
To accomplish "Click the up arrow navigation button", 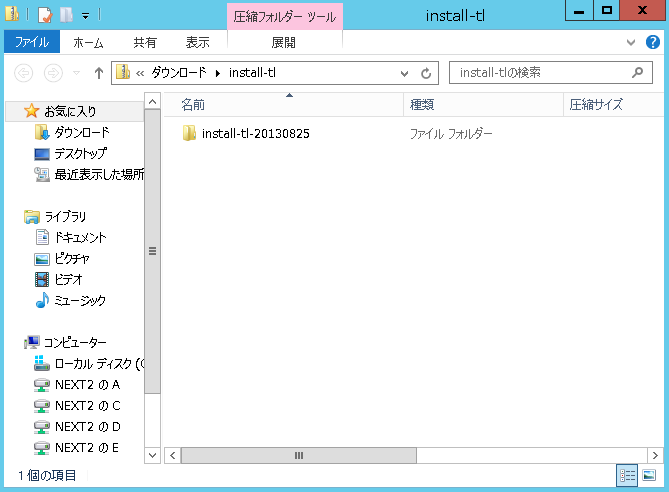I will (x=99, y=73).
